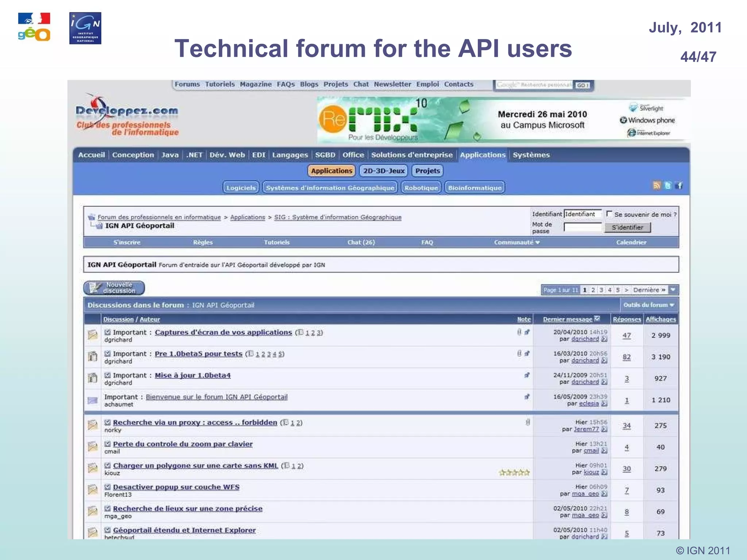Select Systèmes d'information Géographique sub-tab
Image resolution: width=747 pixels, height=560 pixels.
[x=330, y=188]
